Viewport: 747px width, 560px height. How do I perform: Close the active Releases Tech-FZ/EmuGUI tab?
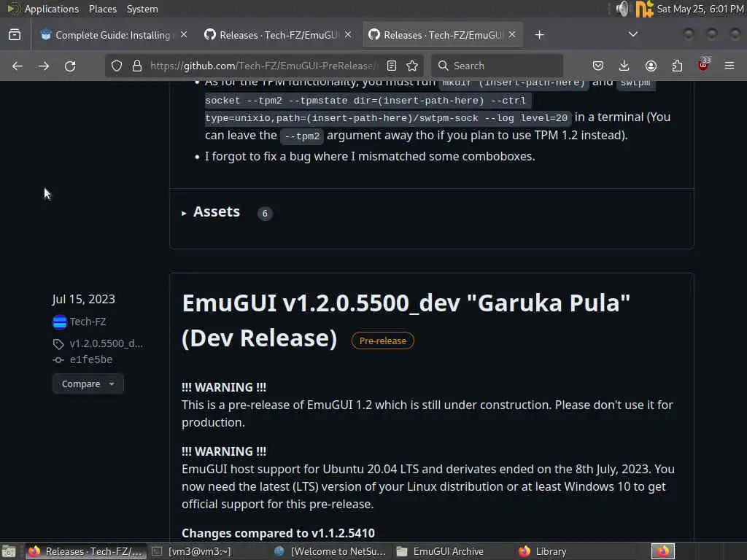coord(512,35)
